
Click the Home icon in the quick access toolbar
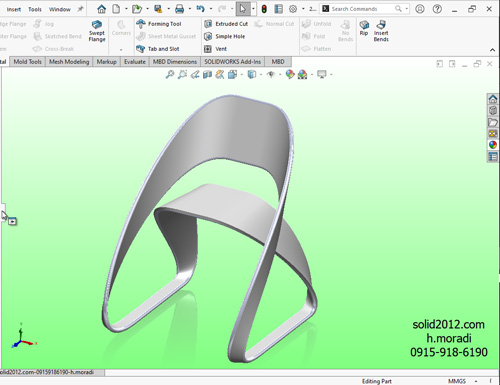[101, 9]
